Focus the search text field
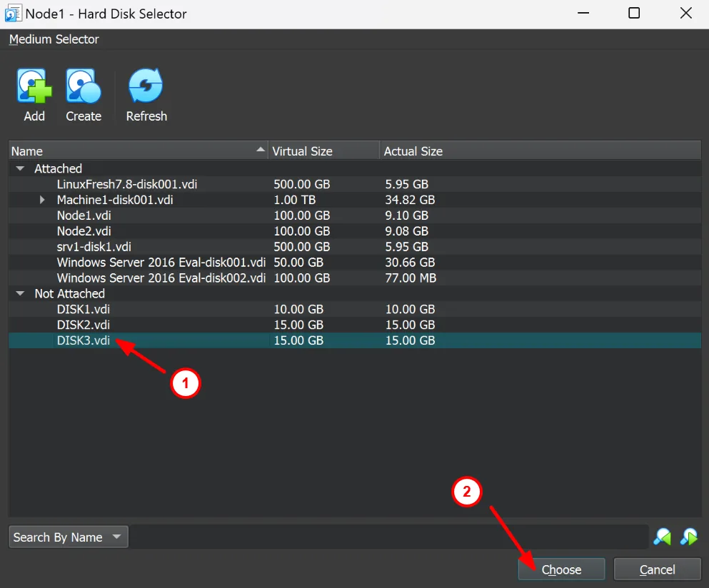This screenshot has height=588, width=709. click(389, 537)
